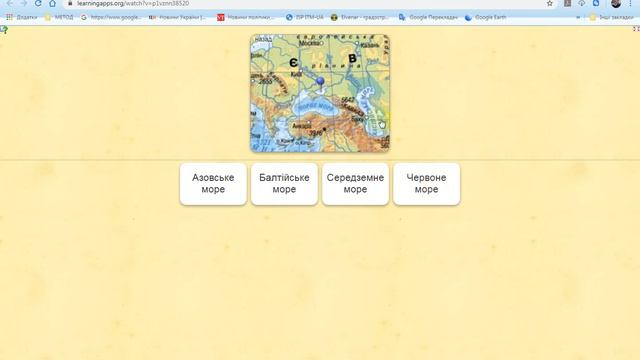Open the Google Earth bookmark
640x360 pixels.
(x=486, y=17)
